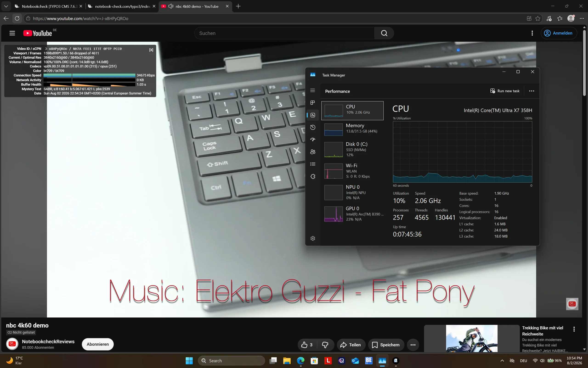Select Performance icon in Task Manager sidebar

(x=313, y=115)
